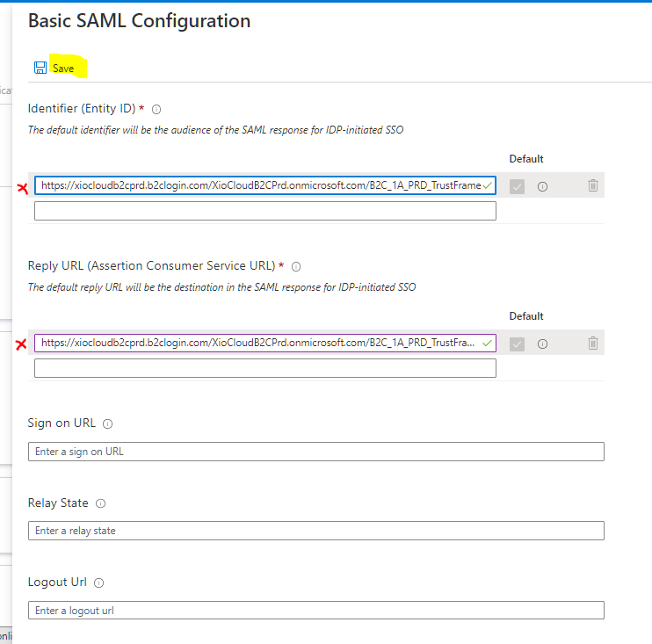Screen dimensions: 652x644
Task: Click 'The default reply URL will be the destination' description
Action: point(222,287)
